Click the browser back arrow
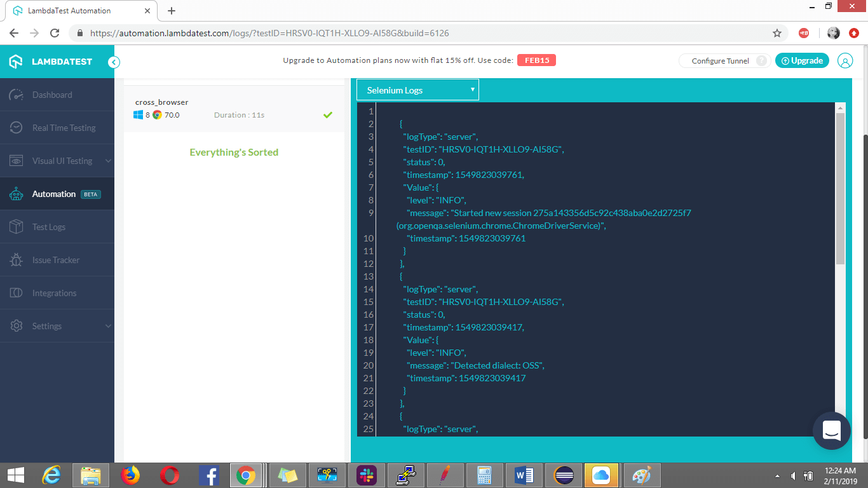 (x=14, y=33)
